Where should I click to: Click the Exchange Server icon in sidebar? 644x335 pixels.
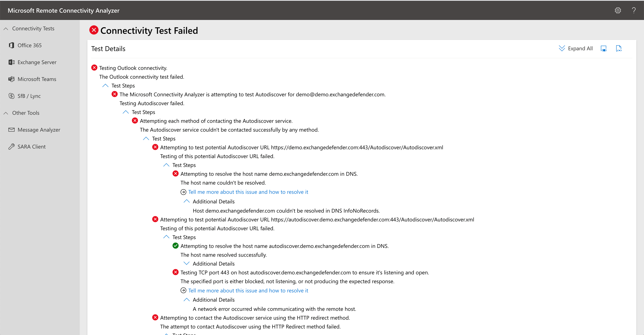coord(11,62)
